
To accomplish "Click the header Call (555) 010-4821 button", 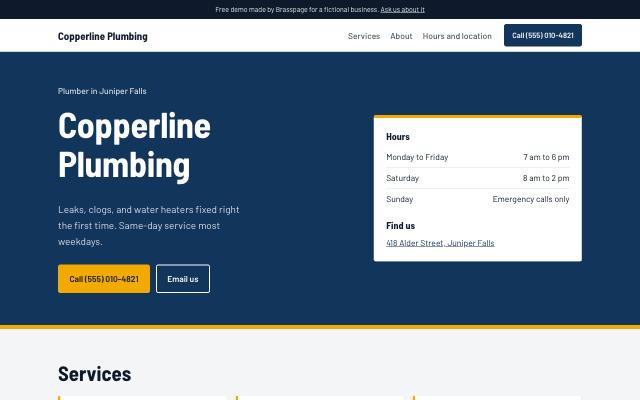I will coord(543,36).
